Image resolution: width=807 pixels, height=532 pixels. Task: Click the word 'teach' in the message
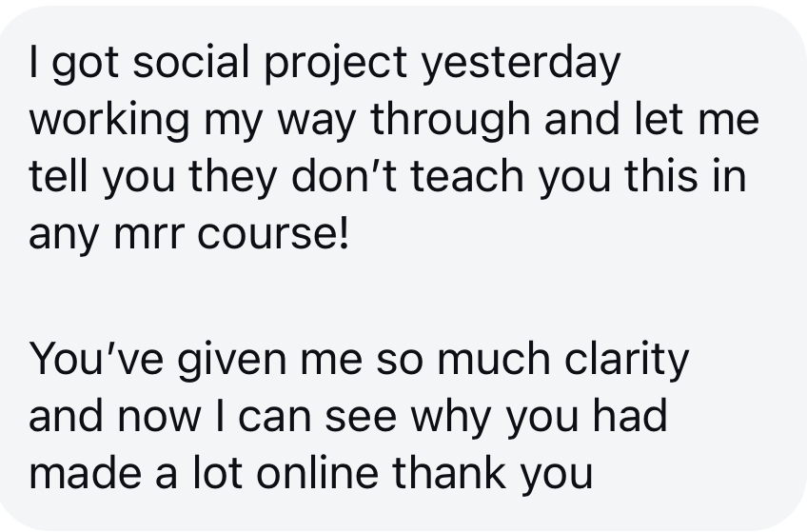[467, 175]
